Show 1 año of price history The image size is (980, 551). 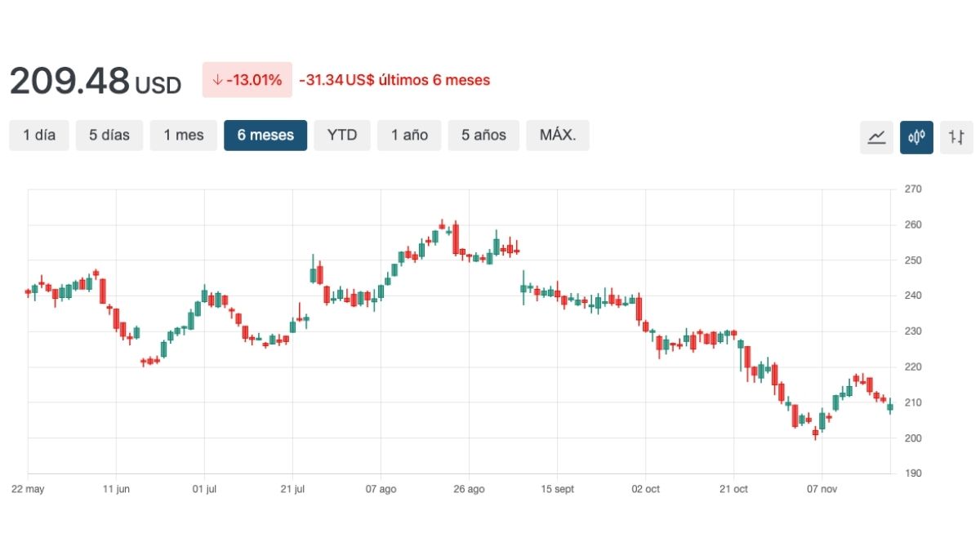(x=409, y=136)
